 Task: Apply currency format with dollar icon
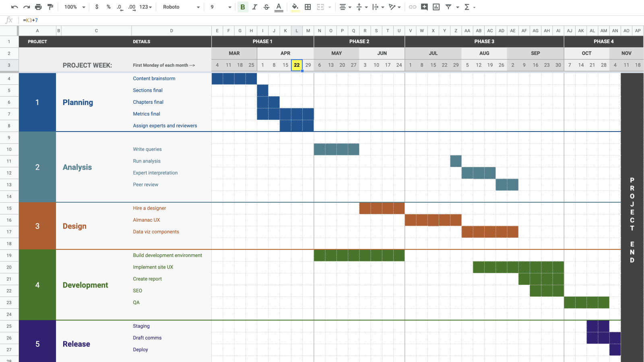click(x=97, y=7)
